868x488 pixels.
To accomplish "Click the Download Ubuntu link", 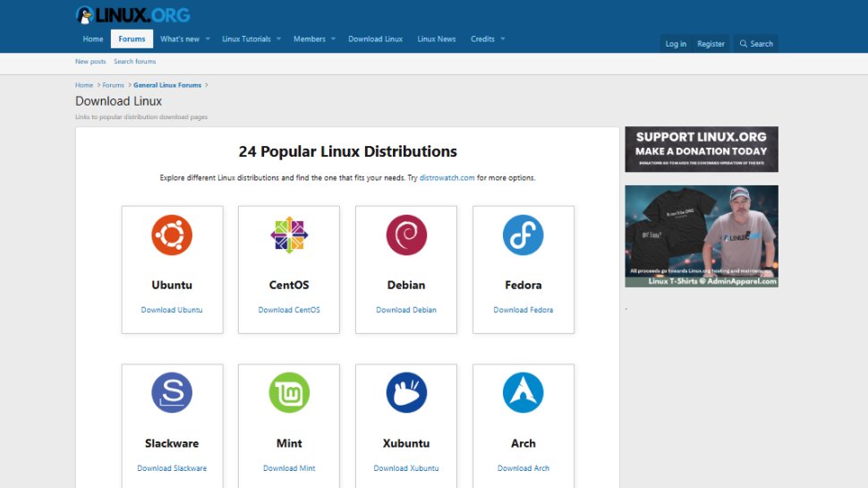I will click(x=172, y=310).
